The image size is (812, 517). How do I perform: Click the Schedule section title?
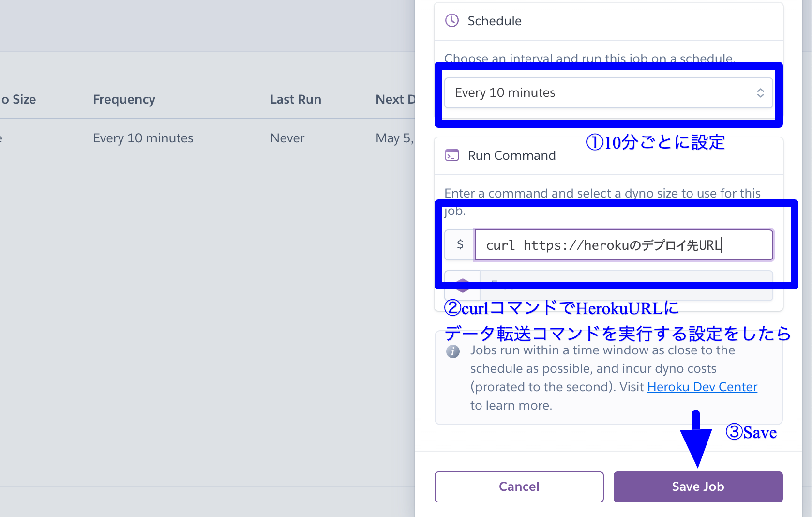[494, 21]
